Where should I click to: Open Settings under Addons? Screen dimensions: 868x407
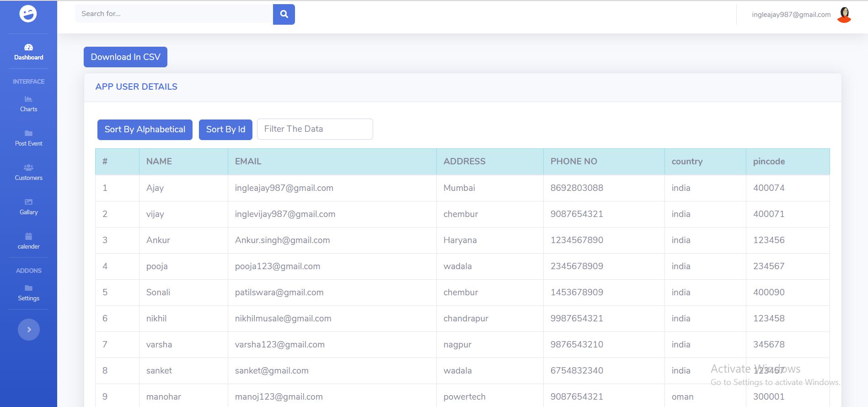pos(28,293)
